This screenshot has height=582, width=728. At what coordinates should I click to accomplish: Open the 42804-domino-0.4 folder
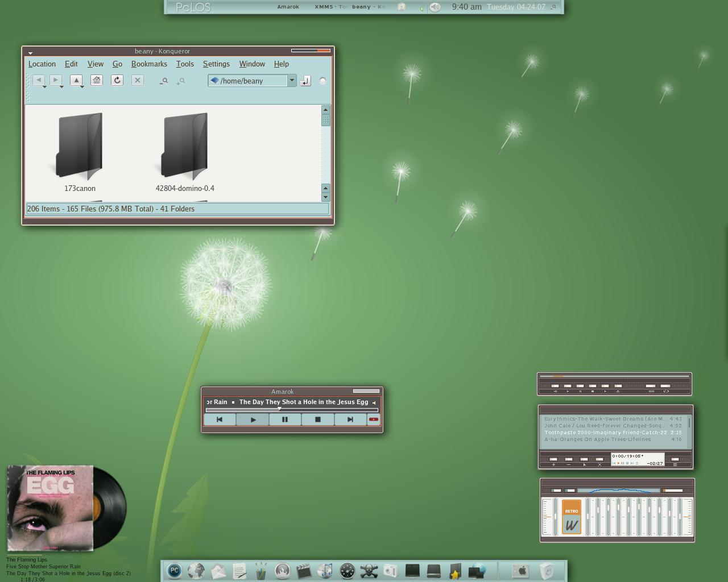[185, 152]
